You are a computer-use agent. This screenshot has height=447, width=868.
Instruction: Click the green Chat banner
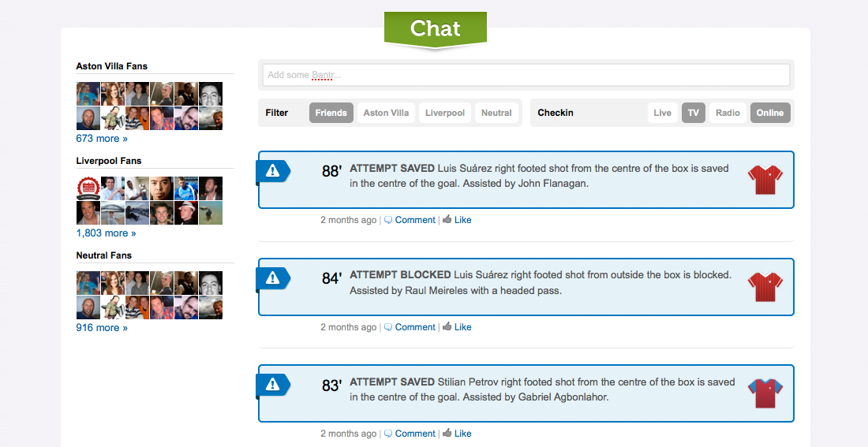coord(436,29)
